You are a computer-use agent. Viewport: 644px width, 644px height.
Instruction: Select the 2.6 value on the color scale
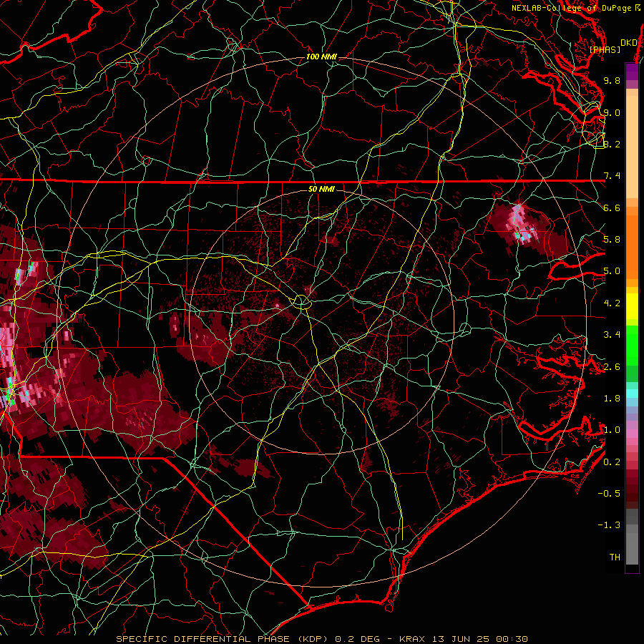(x=612, y=366)
